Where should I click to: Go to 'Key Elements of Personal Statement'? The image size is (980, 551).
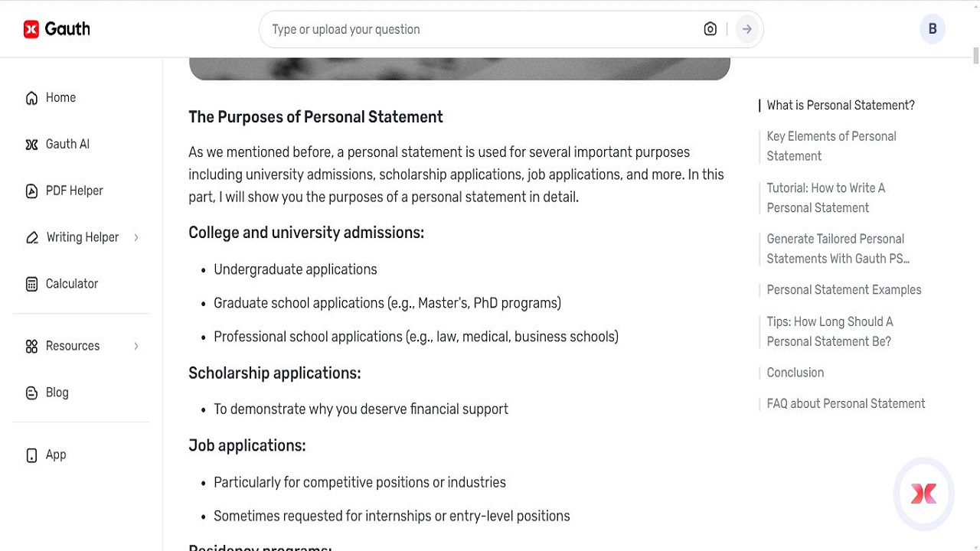click(x=831, y=145)
